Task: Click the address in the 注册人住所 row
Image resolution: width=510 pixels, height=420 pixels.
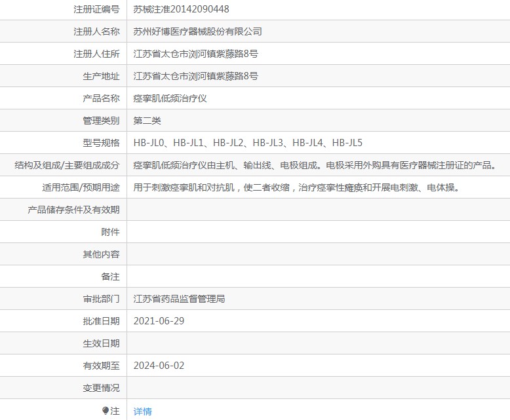Action: (196, 54)
